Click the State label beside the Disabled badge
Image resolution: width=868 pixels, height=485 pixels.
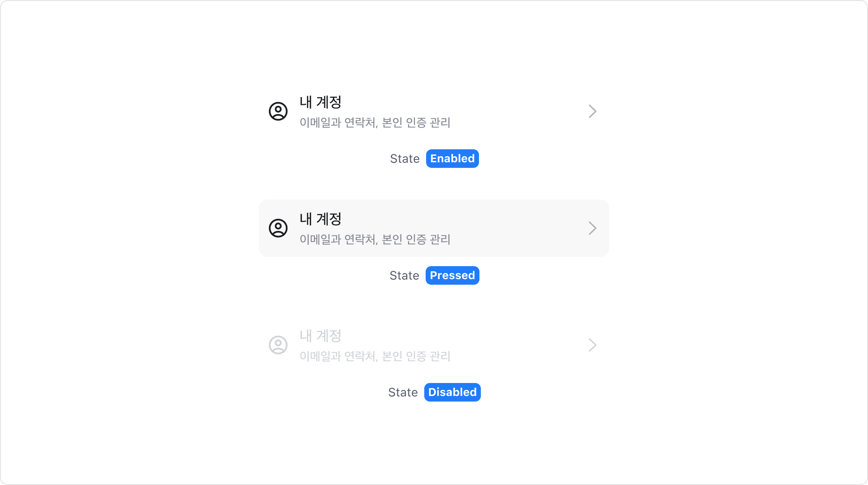tap(402, 392)
